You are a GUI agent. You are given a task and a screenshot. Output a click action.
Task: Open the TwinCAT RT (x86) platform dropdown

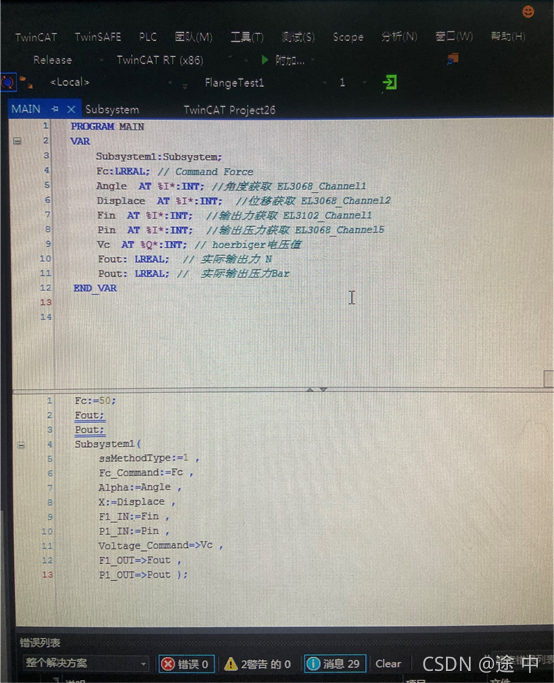pyautogui.click(x=174, y=60)
